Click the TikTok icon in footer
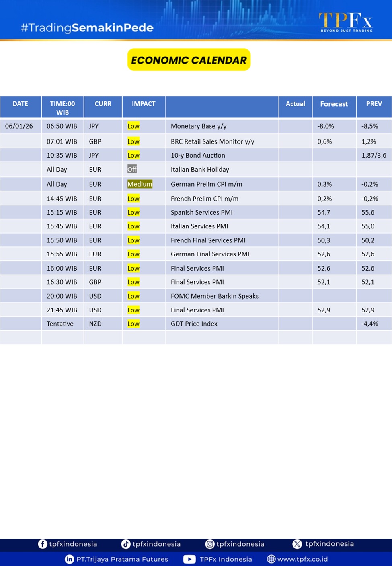 pos(126,544)
